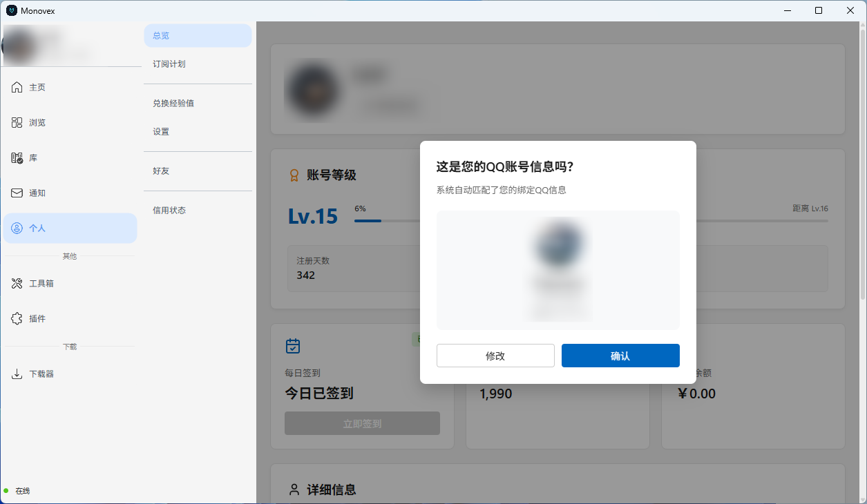Click the 在线 online status indicator
Viewport: 867px width, 504px height.
pyautogui.click(x=17, y=491)
